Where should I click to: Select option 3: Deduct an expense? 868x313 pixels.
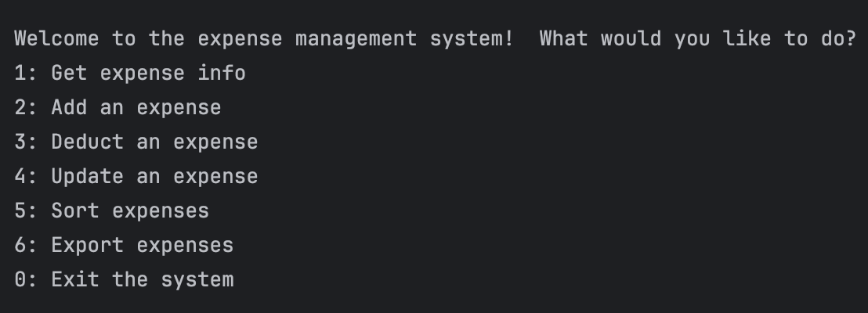coord(136,142)
